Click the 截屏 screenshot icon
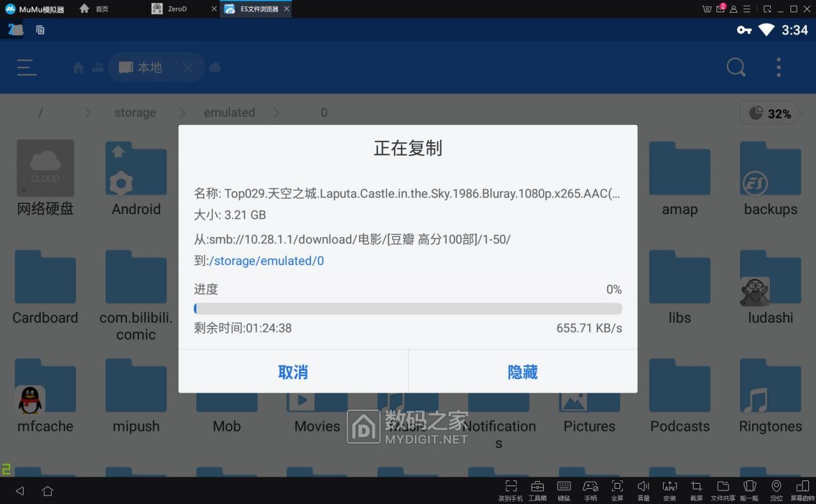Image resolution: width=816 pixels, height=504 pixels. (x=696, y=490)
